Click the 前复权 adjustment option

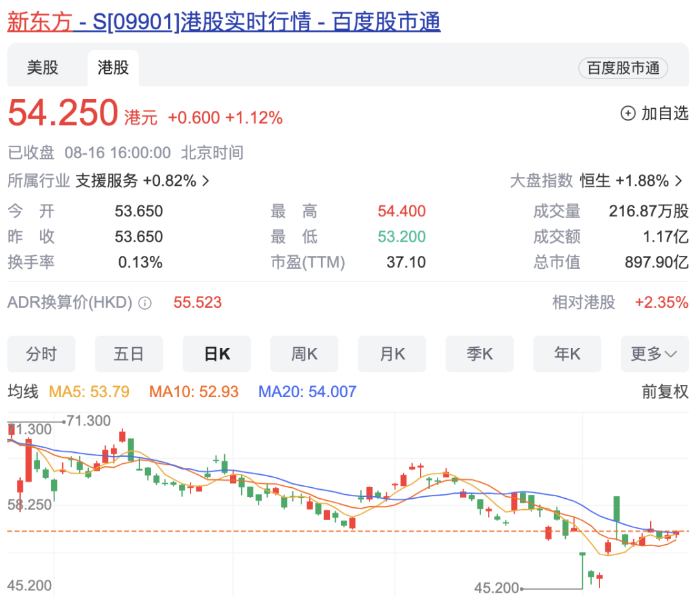click(665, 392)
